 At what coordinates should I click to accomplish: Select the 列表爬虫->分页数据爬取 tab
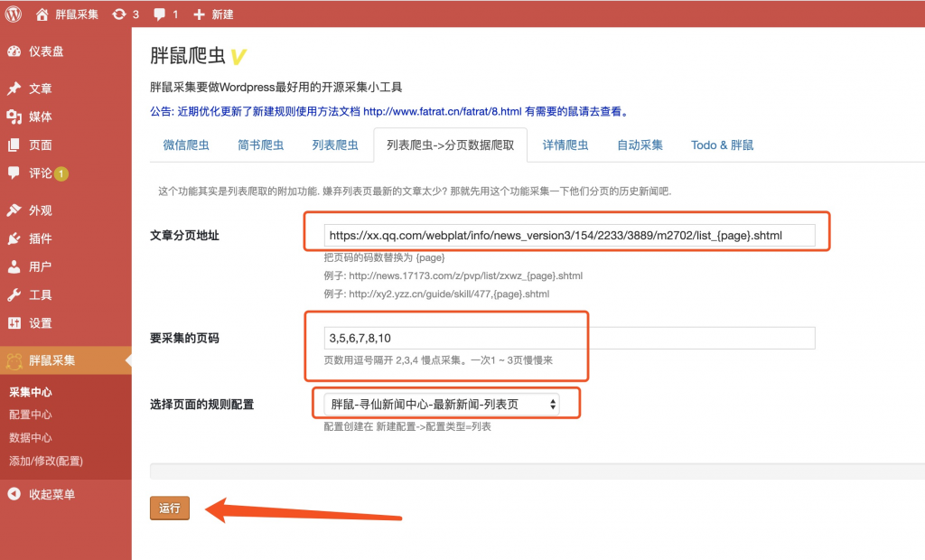point(450,145)
